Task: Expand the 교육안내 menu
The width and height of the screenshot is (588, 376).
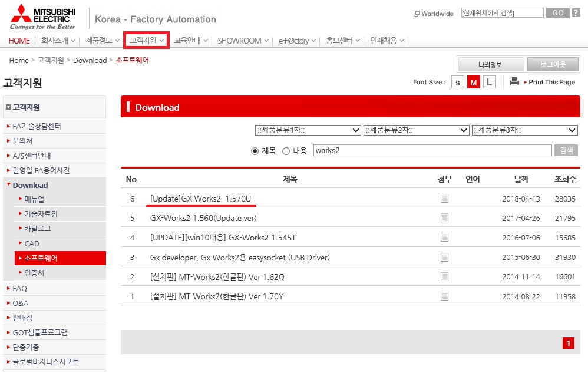Action: click(191, 41)
